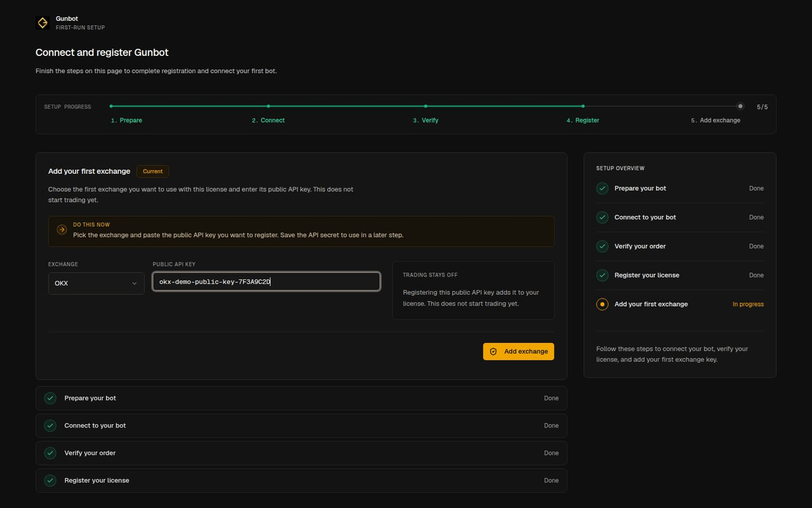This screenshot has height=508, width=812.
Task: Click the Setup Progress label
Action: point(68,107)
